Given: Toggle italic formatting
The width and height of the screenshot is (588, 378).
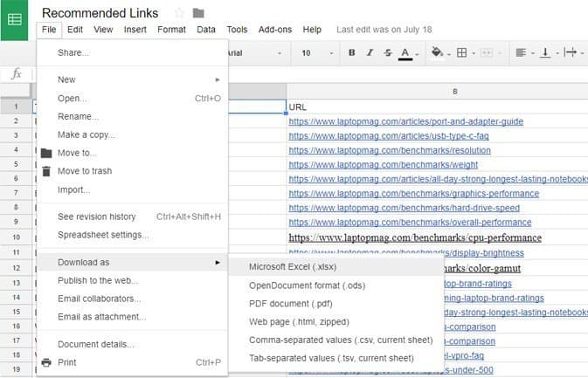Looking at the screenshot, I should 370,53.
